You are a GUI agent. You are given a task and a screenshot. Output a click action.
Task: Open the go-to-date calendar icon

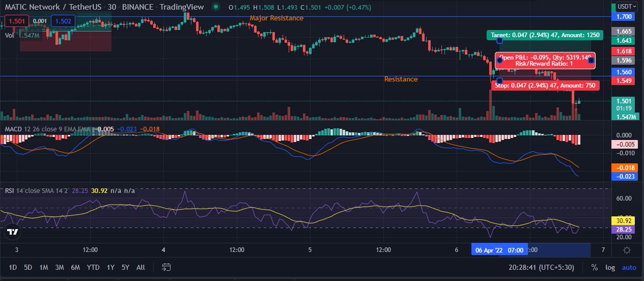pos(166,267)
